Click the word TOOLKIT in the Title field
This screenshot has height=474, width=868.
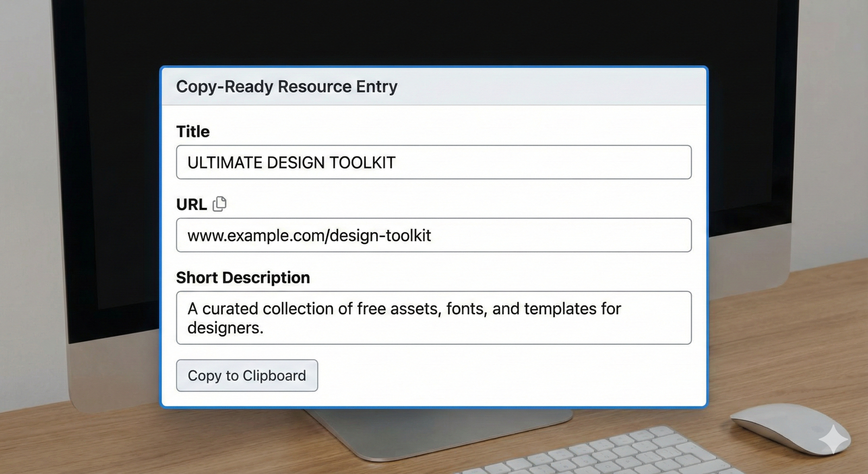point(362,162)
